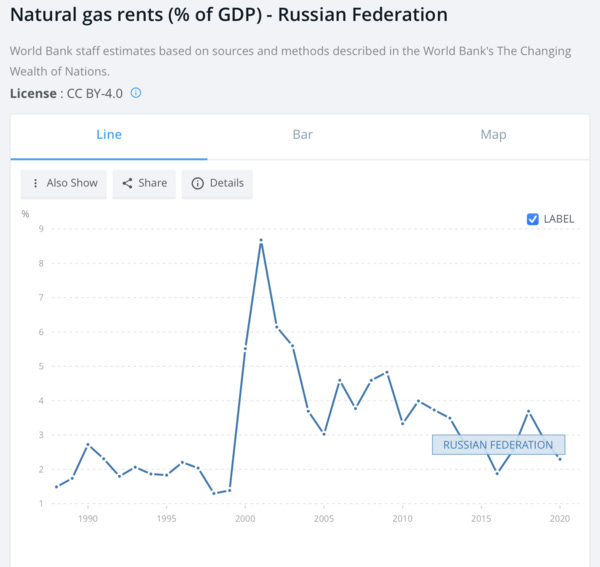The height and width of the screenshot is (567, 600).
Task: Open the Also Show menu
Action: 64,184
